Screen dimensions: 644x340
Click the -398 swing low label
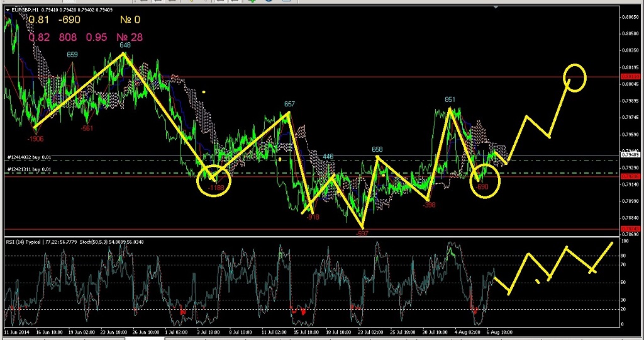pos(429,205)
